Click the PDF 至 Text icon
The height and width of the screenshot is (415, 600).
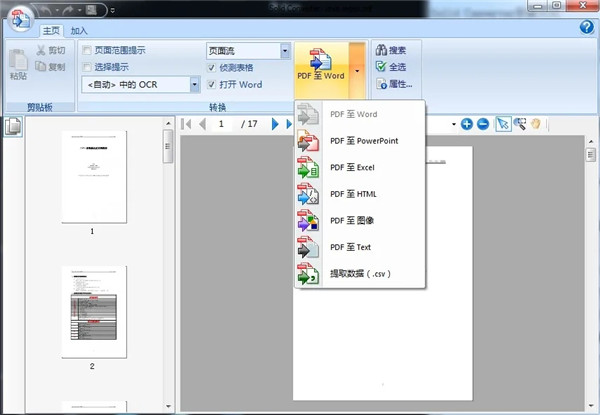point(308,246)
